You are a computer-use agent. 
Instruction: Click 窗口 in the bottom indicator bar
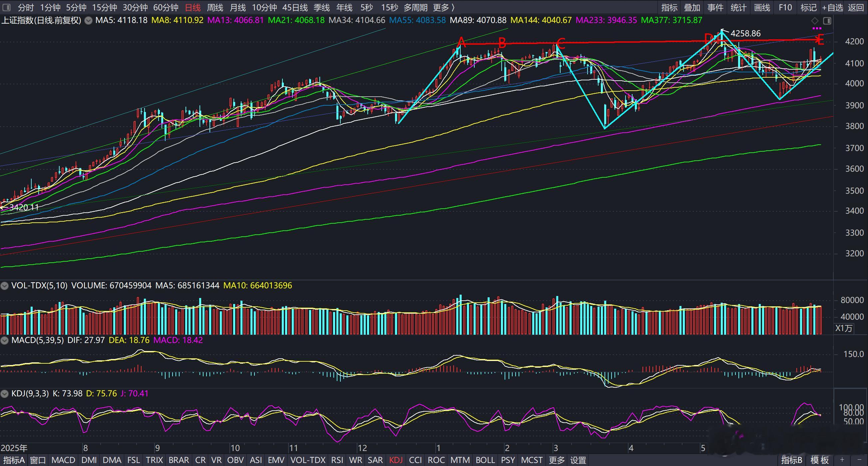pos(38,460)
